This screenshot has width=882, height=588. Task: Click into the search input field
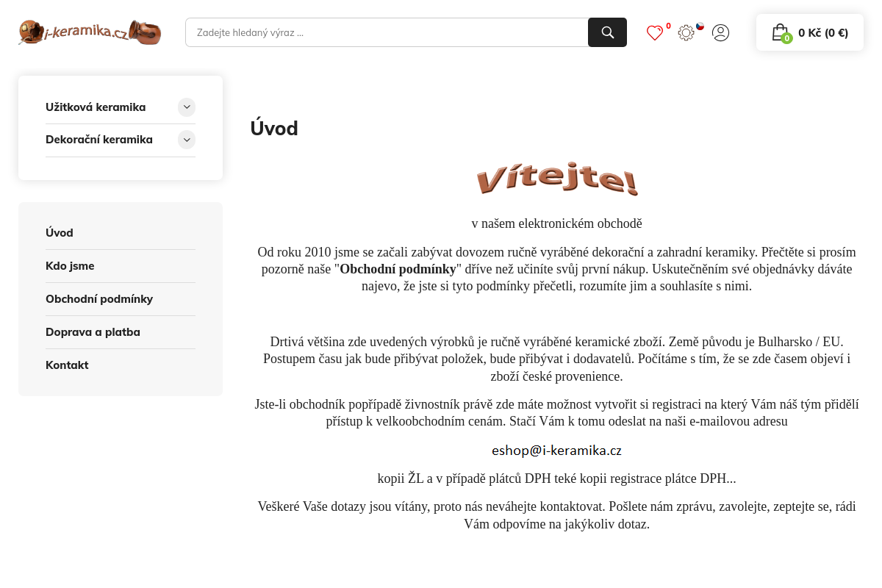click(387, 32)
